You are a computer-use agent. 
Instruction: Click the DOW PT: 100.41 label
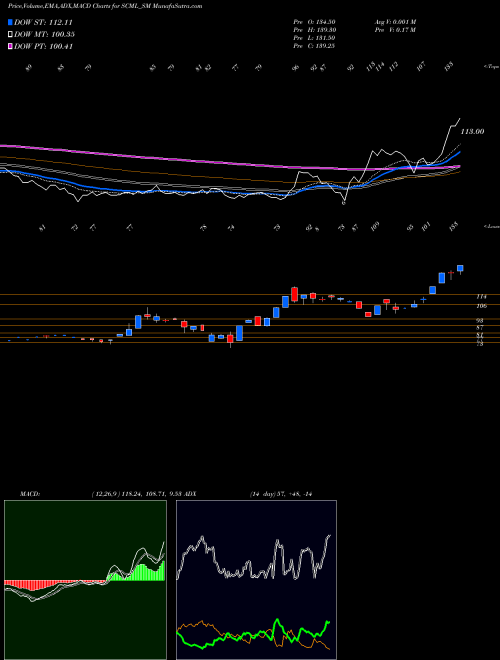pyautogui.click(x=44, y=46)
